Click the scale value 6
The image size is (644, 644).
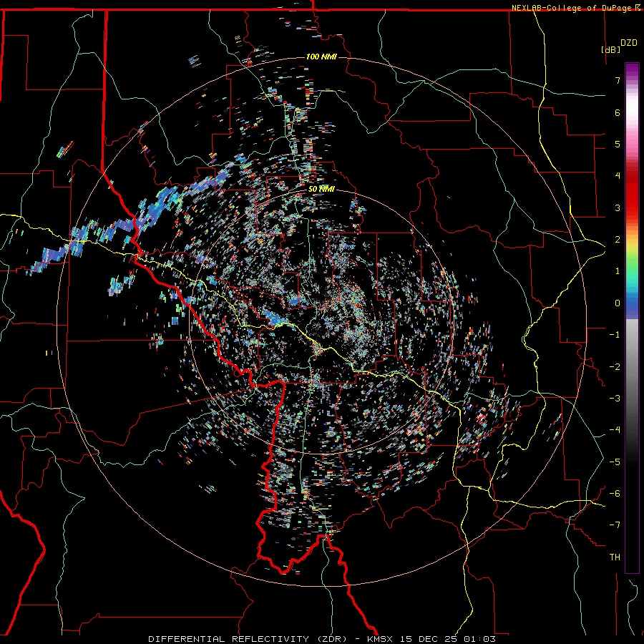point(618,112)
